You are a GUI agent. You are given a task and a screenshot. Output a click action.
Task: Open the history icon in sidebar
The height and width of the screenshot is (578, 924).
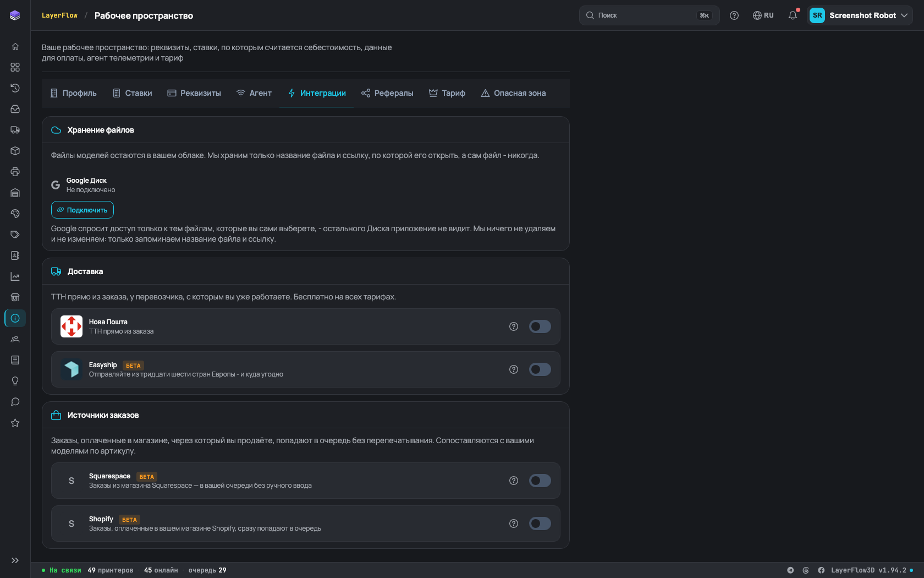[15, 88]
